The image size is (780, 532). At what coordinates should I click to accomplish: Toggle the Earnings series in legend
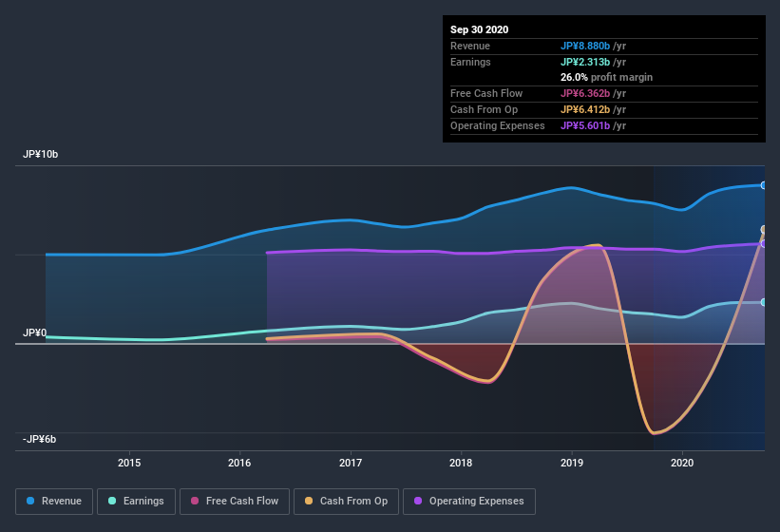click(x=136, y=501)
